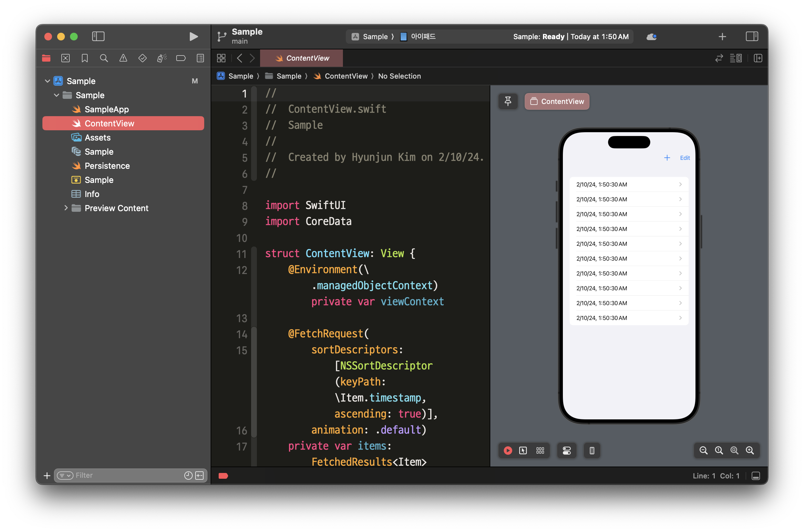
Task: Toggle the right inspector panel
Action: [x=752, y=36]
